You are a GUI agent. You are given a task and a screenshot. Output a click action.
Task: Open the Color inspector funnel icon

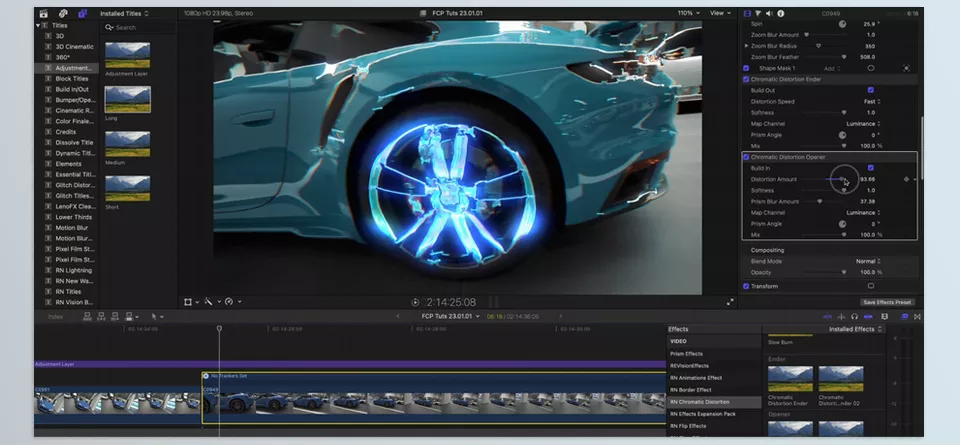point(758,13)
